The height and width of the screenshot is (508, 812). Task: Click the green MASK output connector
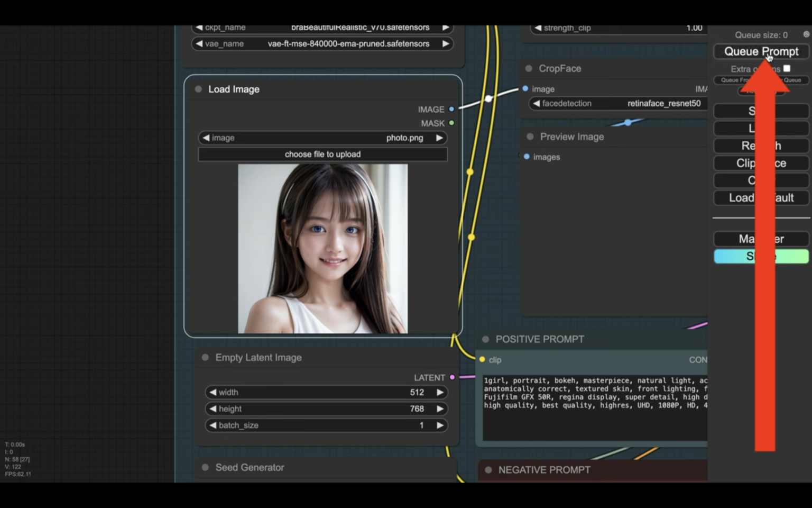[x=451, y=123]
